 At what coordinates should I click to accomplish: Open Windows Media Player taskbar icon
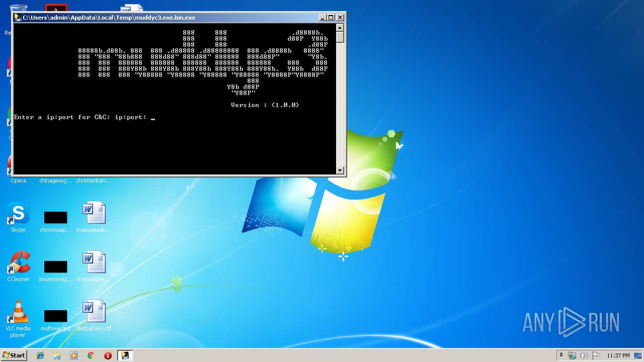click(74, 355)
